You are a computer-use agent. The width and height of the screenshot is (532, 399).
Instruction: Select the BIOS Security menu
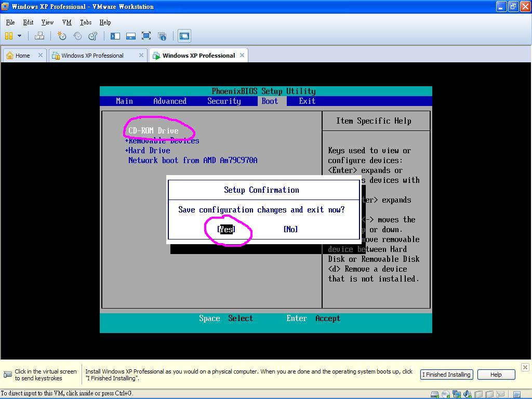[224, 101]
